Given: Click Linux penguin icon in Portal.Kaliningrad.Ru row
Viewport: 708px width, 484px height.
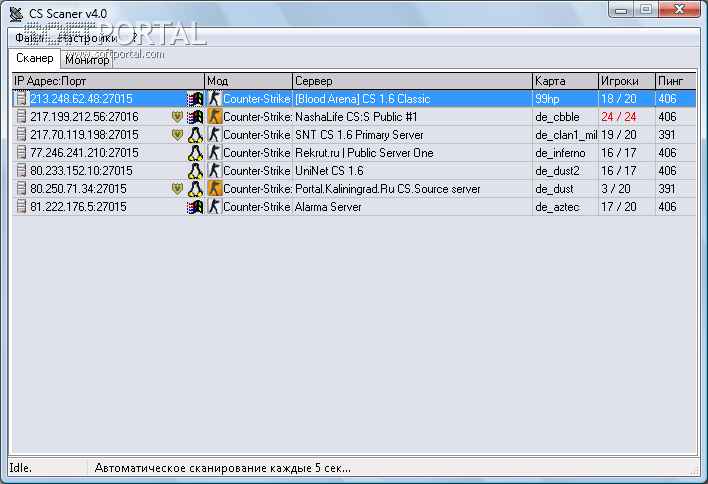Looking at the screenshot, I should (195, 189).
